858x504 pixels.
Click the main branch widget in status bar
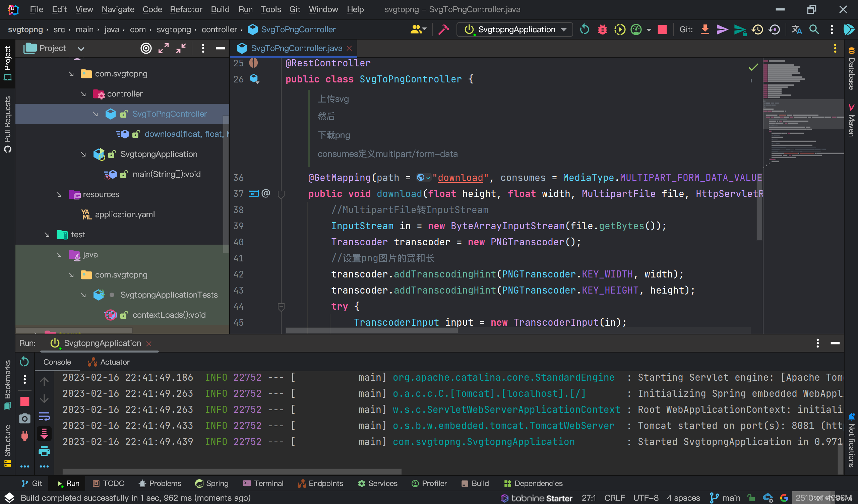pos(725,498)
